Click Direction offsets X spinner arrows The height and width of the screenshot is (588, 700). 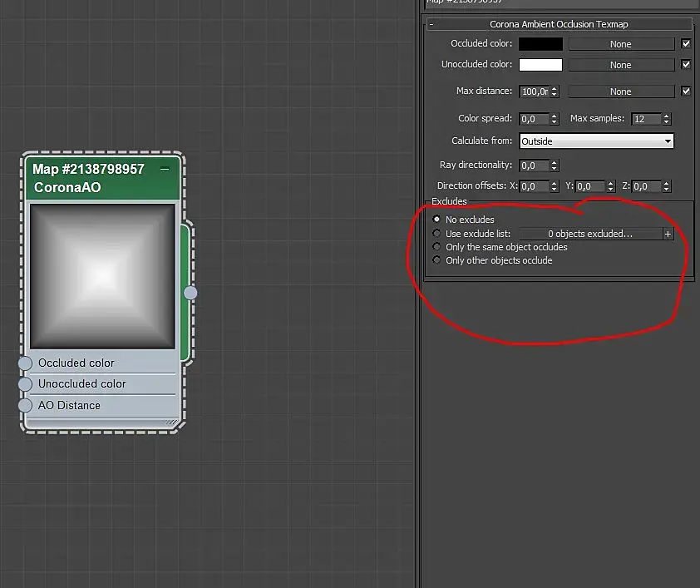pyautogui.click(x=554, y=186)
